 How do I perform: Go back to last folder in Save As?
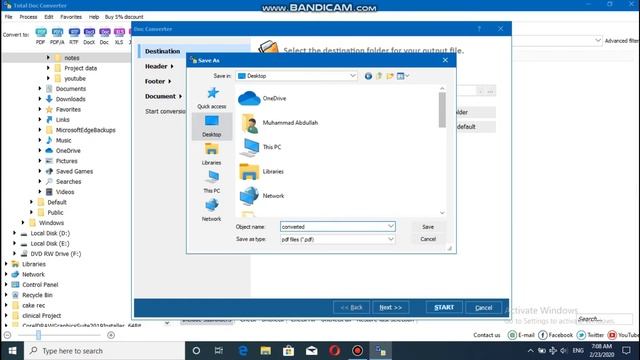[x=368, y=76]
